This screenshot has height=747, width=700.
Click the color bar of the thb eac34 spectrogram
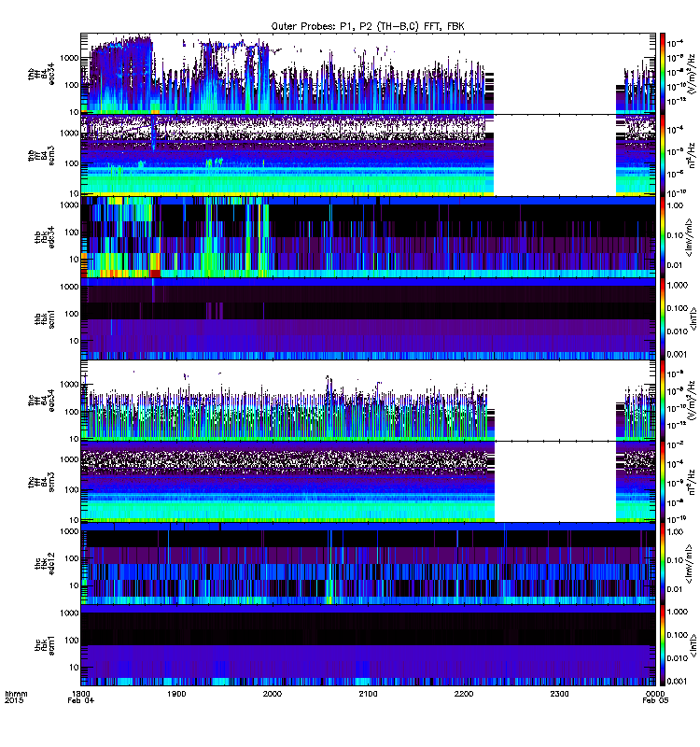pyautogui.click(x=662, y=74)
